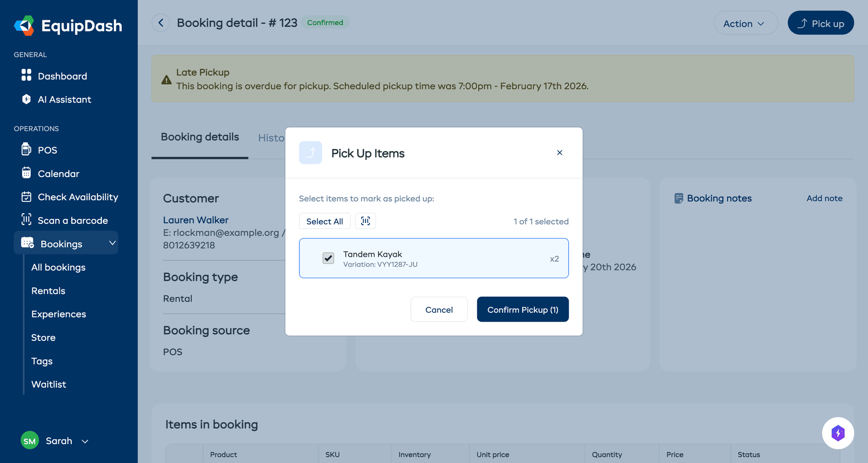868x463 pixels.
Task: Click the barcode scan icon beside Select All
Action: pyautogui.click(x=365, y=221)
